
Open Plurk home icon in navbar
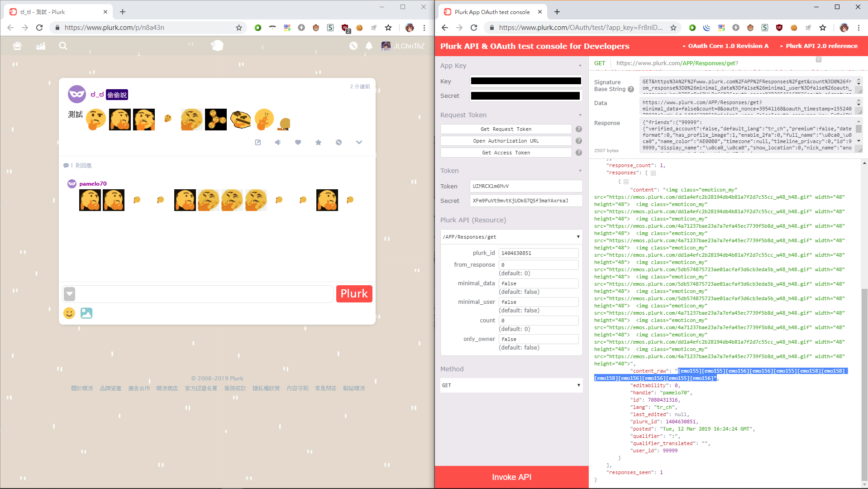(x=17, y=46)
